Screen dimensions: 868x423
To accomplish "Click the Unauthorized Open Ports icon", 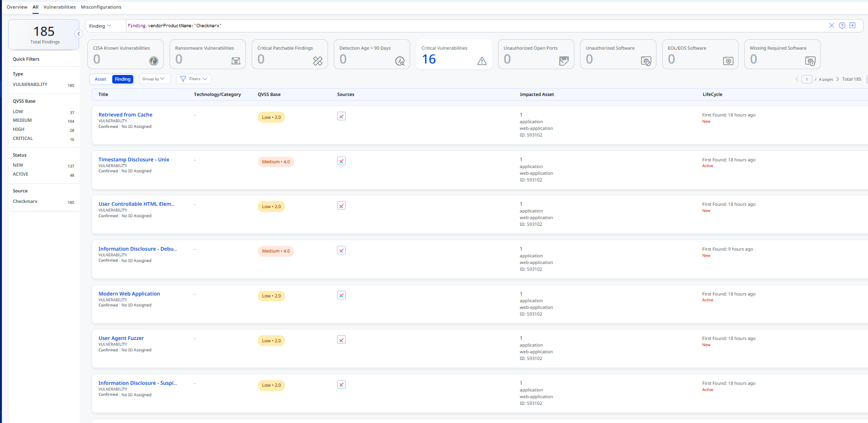I will 564,61.
